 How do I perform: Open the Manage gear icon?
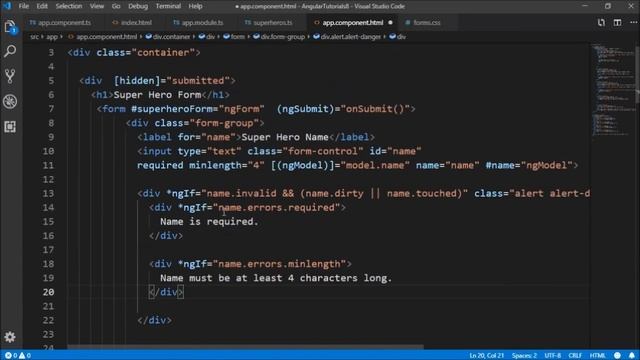(10, 337)
